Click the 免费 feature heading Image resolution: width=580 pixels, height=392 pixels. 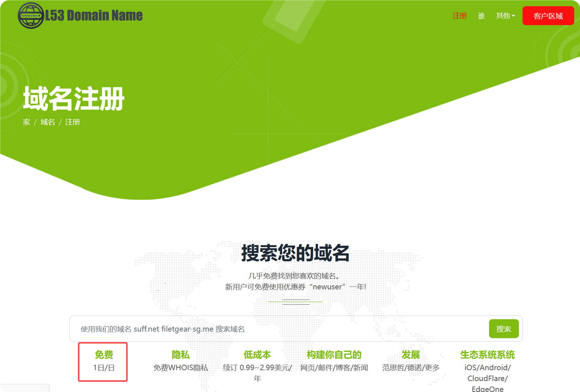pos(104,355)
